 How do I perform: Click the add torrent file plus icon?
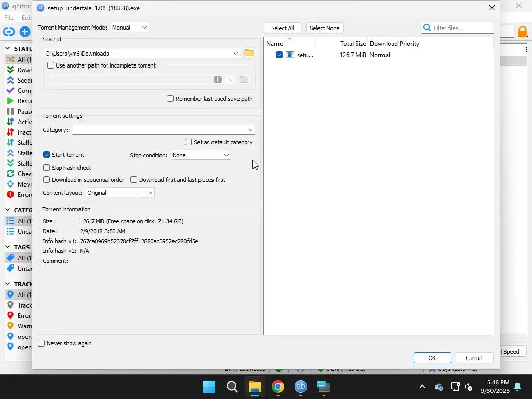[24, 32]
